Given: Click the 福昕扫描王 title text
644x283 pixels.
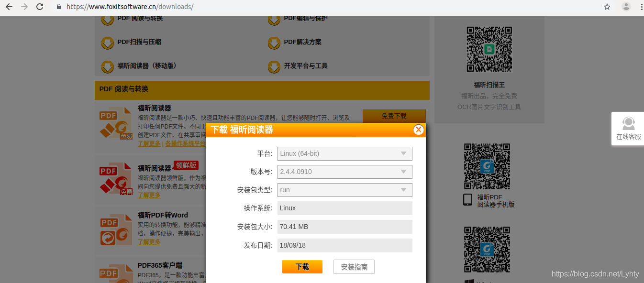Looking at the screenshot, I should [489, 85].
